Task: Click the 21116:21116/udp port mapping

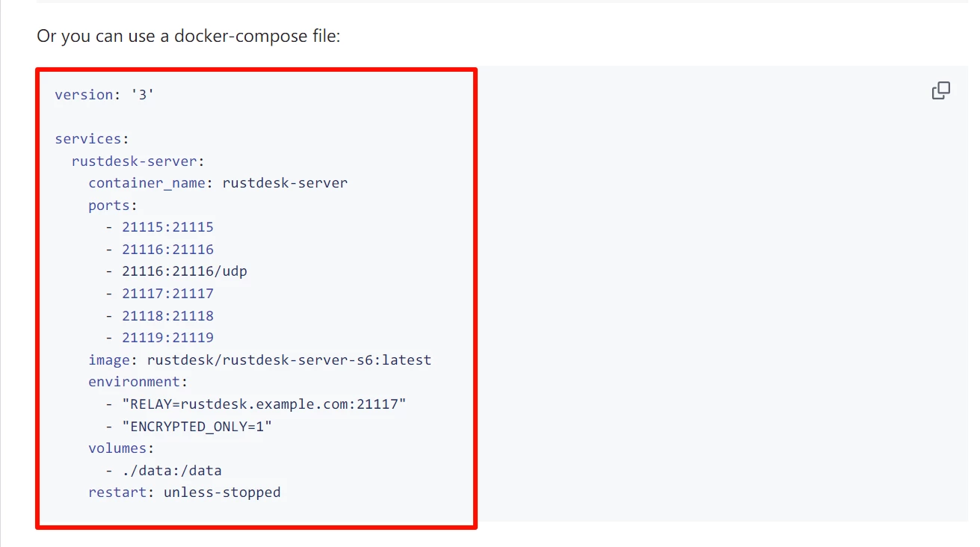Action: (184, 271)
